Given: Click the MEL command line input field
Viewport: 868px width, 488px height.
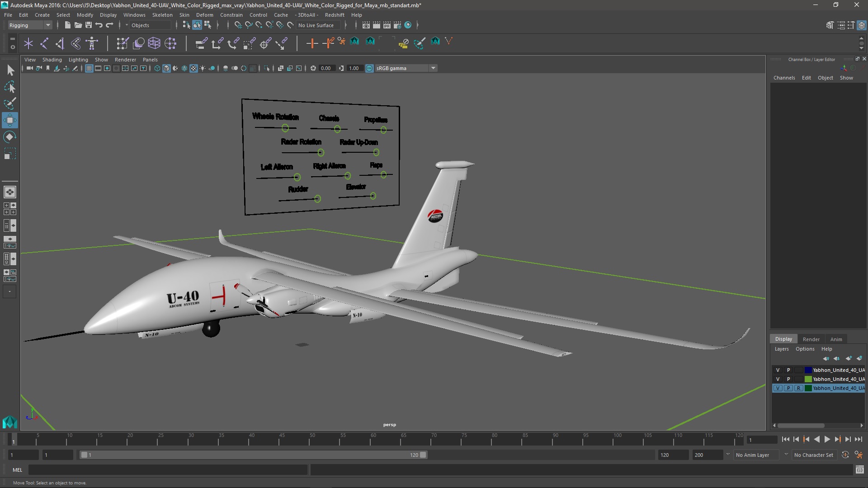Looking at the screenshot, I should click(x=168, y=470).
